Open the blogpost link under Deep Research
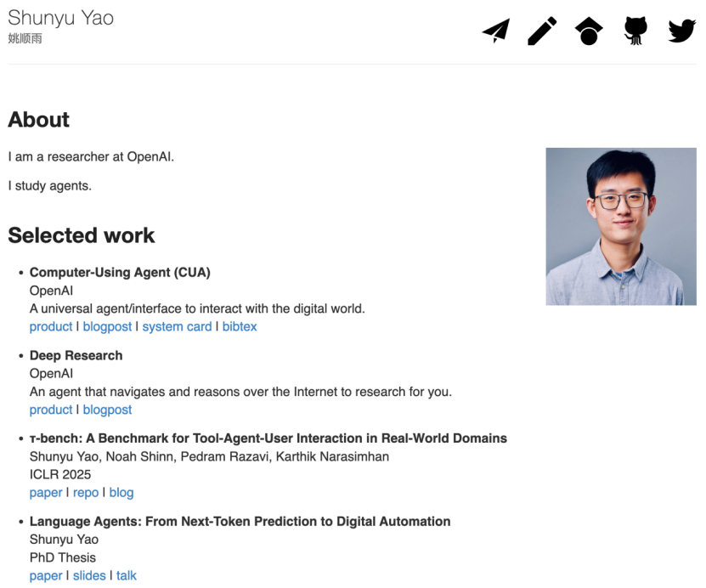 click(x=107, y=410)
